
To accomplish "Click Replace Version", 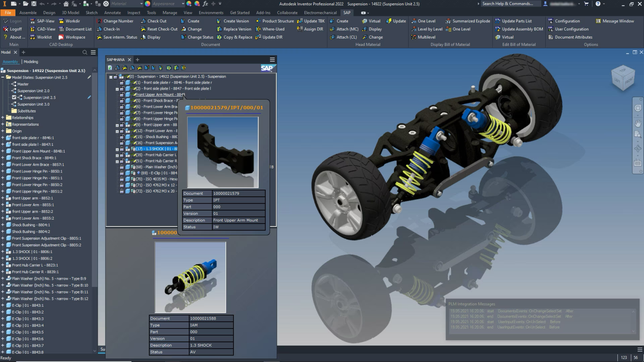I will (x=234, y=29).
